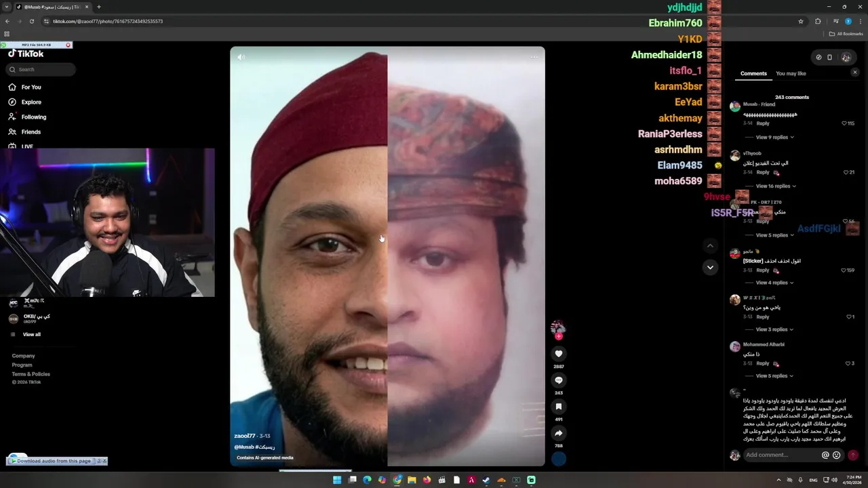Click the zaool77 username on the photo
Screen dimensions: 868x488
click(244, 436)
